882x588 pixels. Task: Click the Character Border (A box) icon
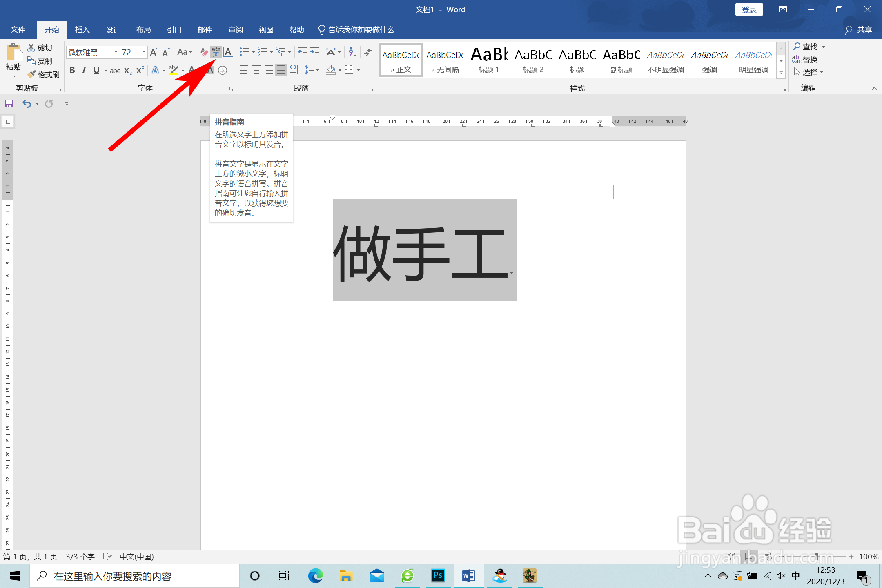point(229,52)
